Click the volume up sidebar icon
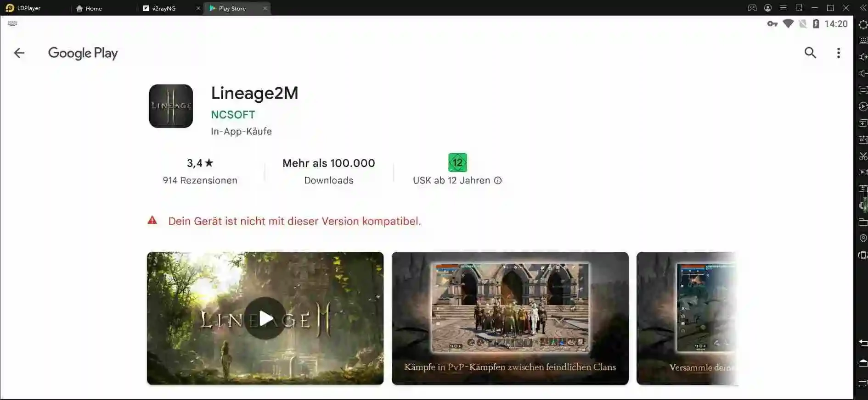 (863, 57)
